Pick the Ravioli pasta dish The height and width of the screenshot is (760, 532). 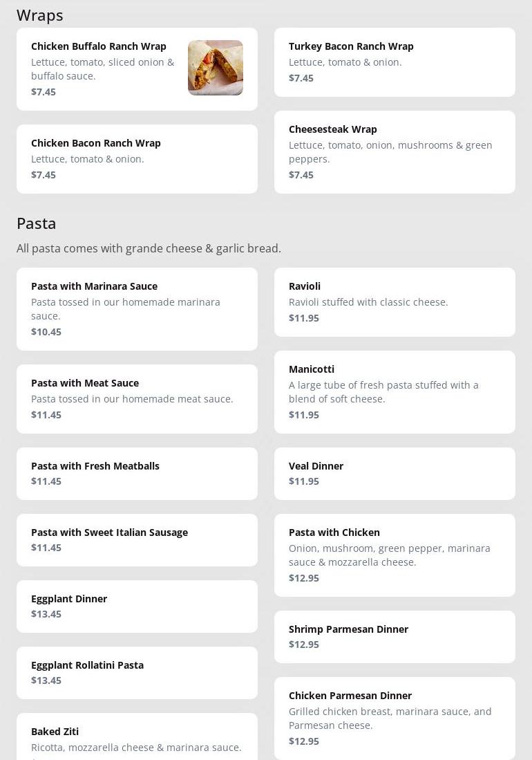point(394,302)
